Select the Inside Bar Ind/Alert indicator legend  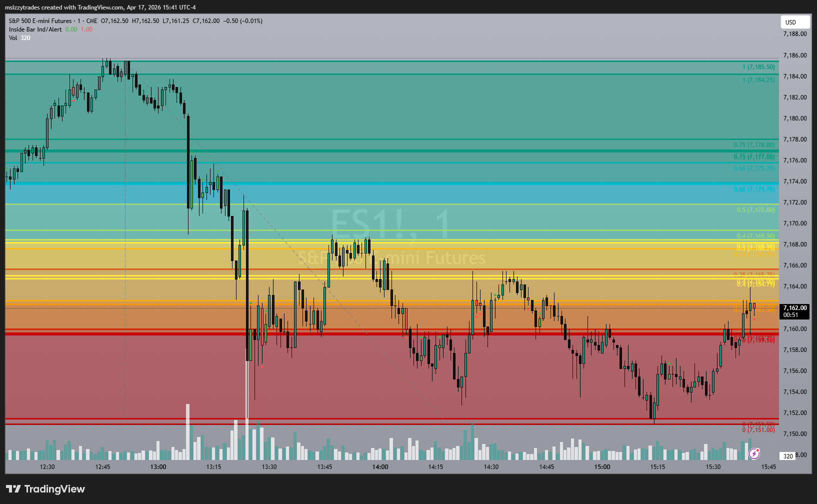pos(35,29)
